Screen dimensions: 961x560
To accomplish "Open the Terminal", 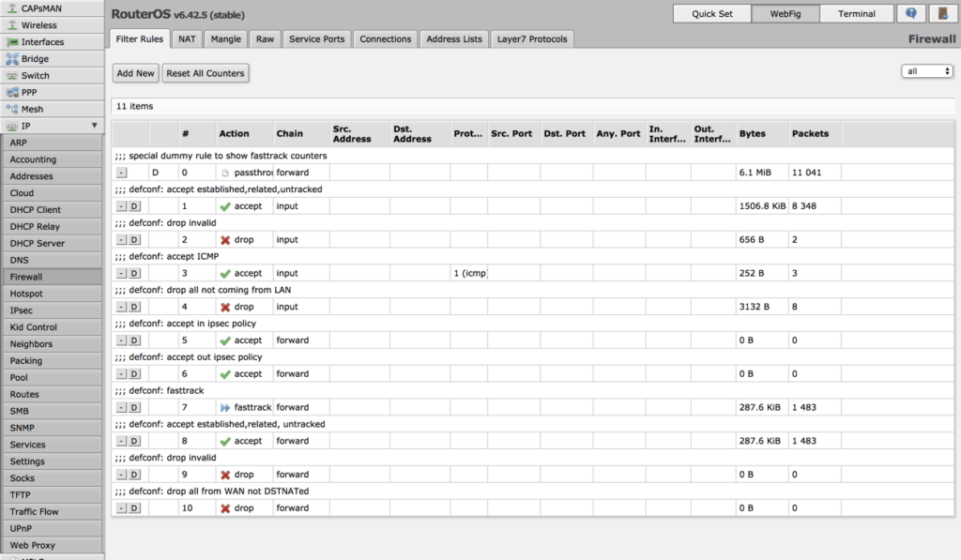I will [x=857, y=13].
